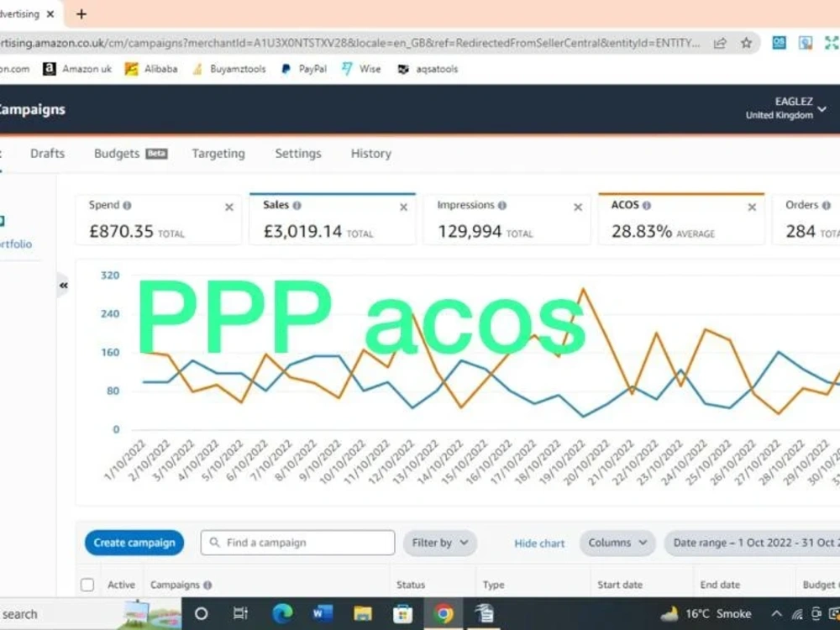Click the Sales info icon

(297, 205)
